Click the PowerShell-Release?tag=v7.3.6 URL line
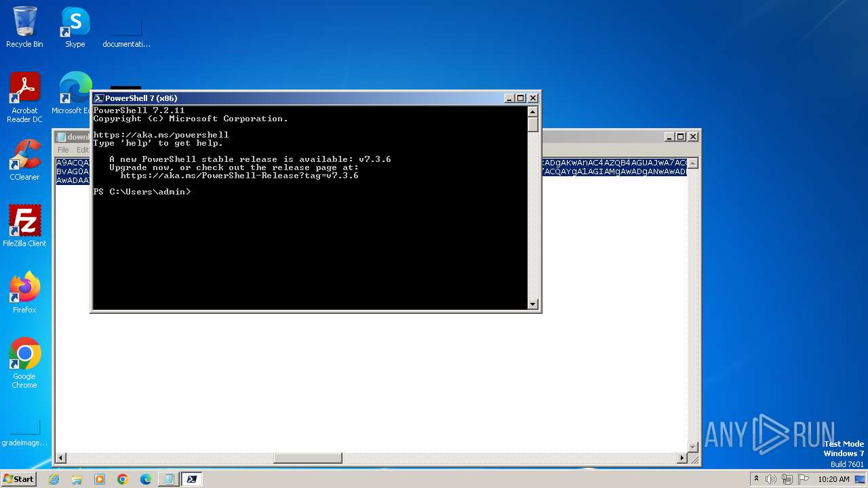868x488 pixels. click(x=239, y=176)
